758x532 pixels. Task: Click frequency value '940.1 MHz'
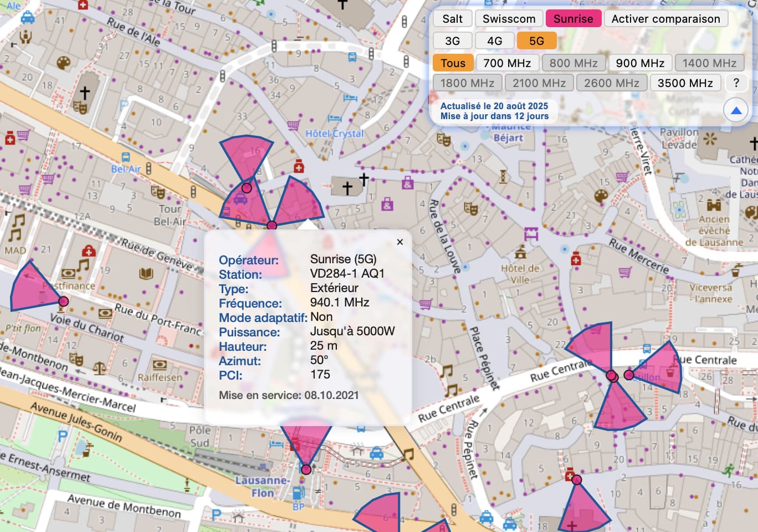tap(340, 302)
